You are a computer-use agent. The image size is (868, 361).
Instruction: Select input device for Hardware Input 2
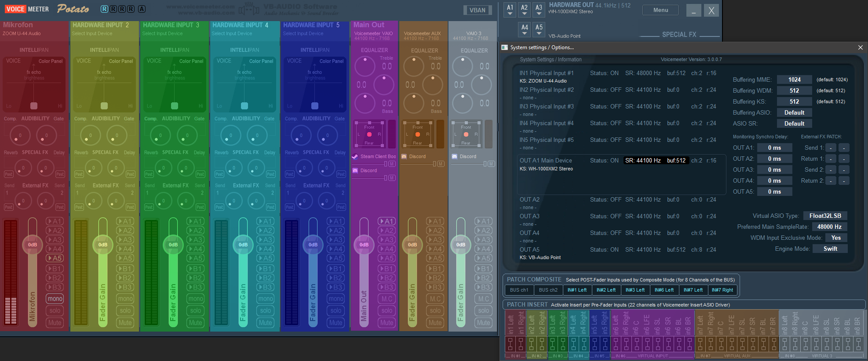pyautogui.click(x=92, y=33)
